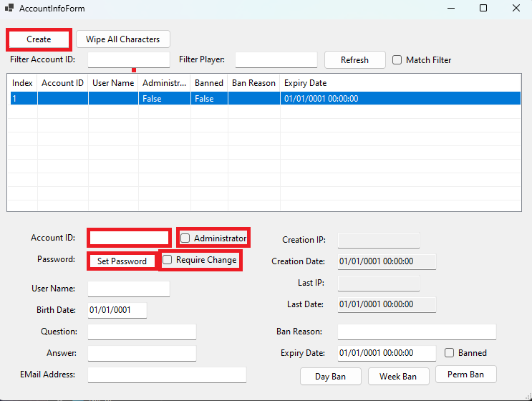Click the Question input field
The height and width of the screenshot is (401, 532).
[x=142, y=332]
